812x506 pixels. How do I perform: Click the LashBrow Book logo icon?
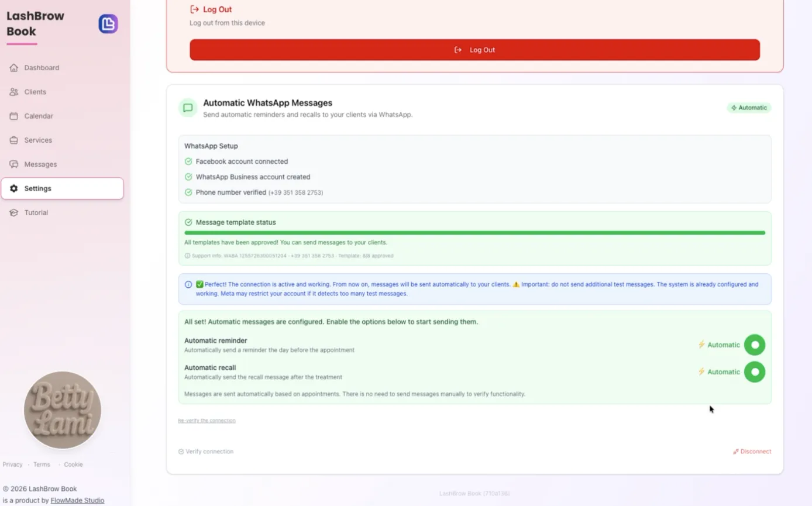[108, 24]
